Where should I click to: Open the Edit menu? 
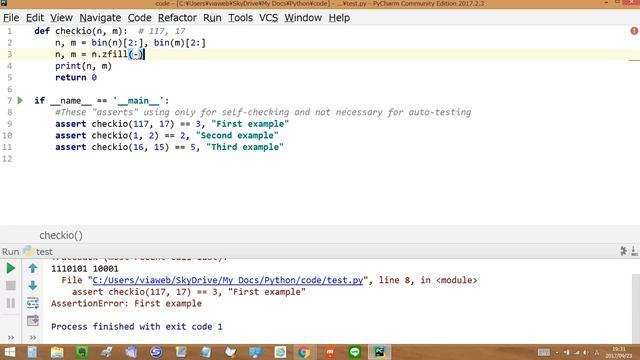click(35, 18)
